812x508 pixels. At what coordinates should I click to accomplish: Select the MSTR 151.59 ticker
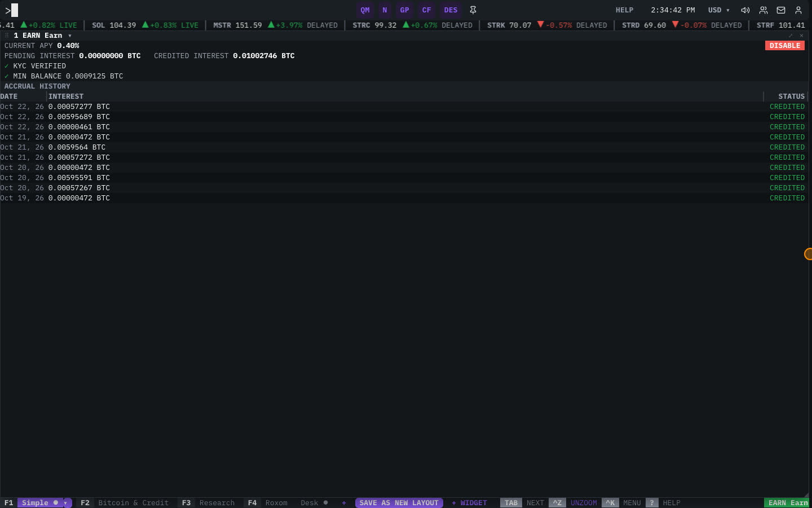click(x=275, y=25)
